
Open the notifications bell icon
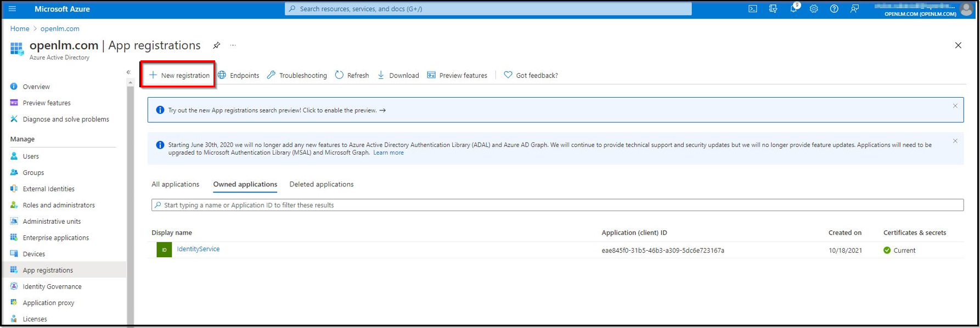[793, 9]
